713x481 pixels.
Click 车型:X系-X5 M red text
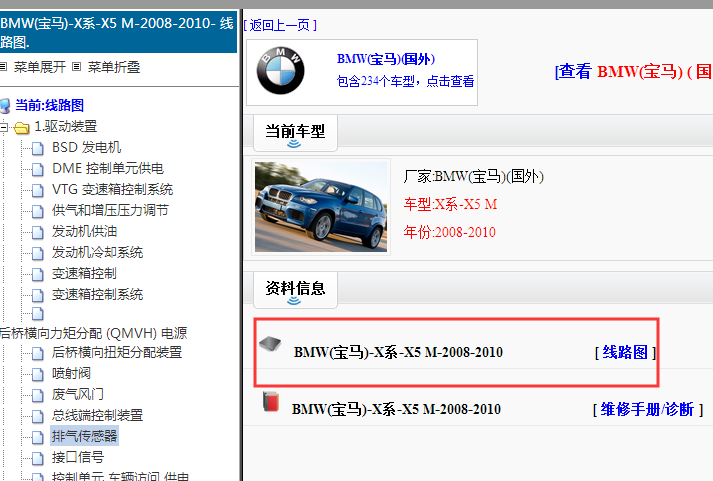(x=451, y=204)
